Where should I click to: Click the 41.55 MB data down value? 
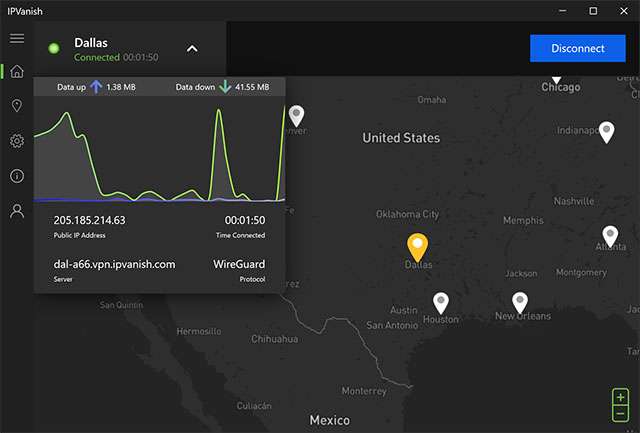click(252, 87)
